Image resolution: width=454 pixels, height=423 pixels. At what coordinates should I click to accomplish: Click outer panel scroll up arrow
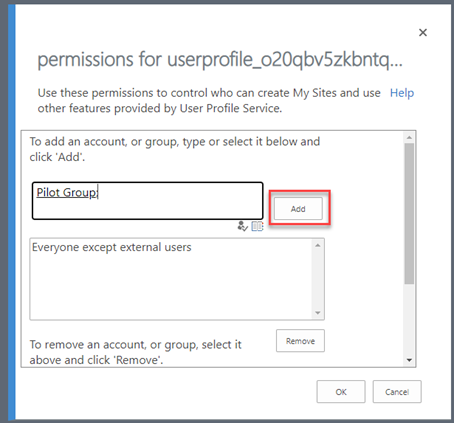pyautogui.click(x=409, y=137)
